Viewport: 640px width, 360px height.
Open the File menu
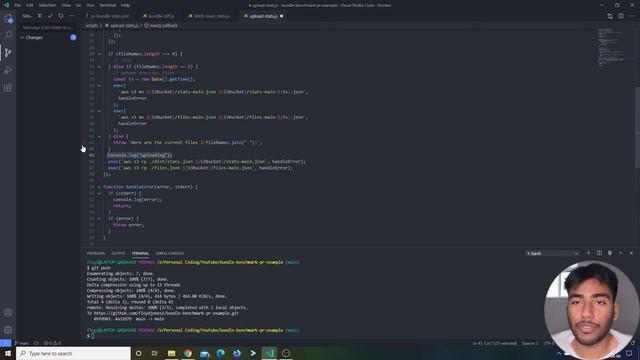(18, 5)
